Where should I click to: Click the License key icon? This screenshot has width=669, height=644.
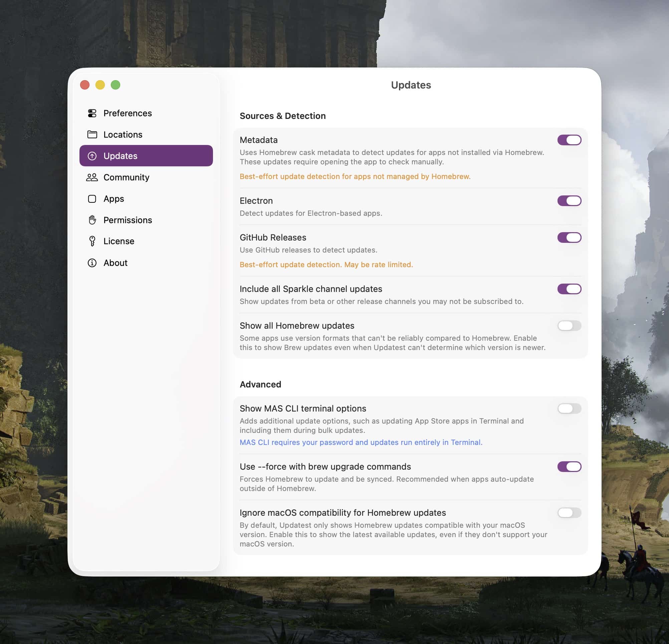click(x=92, y=241)
